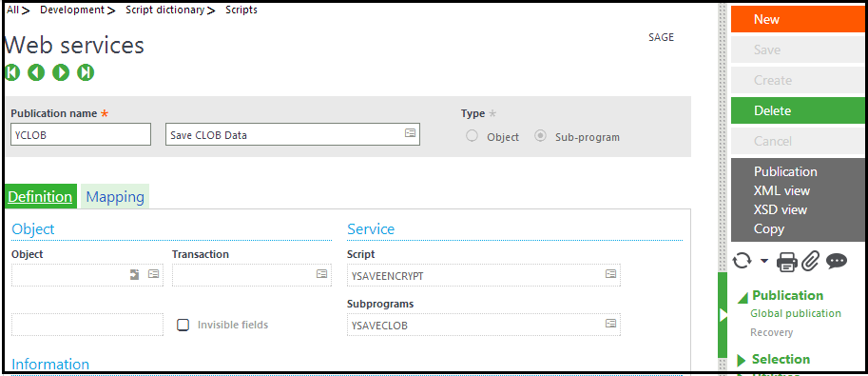Click the Script dictionary breadcrumb
Viewport: 868px width, 376px height.
pyautogui.click(x=164, y=10)
